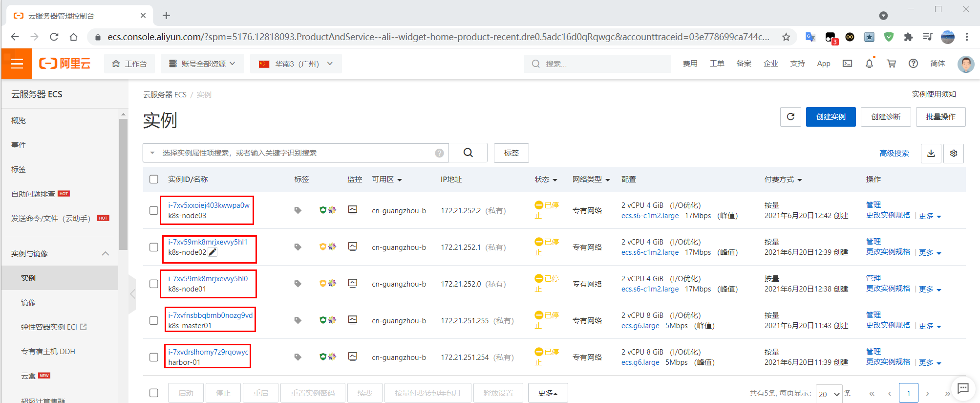Reload the browser page
This screenshot has height=403, width=980.
tap(54, 37)
